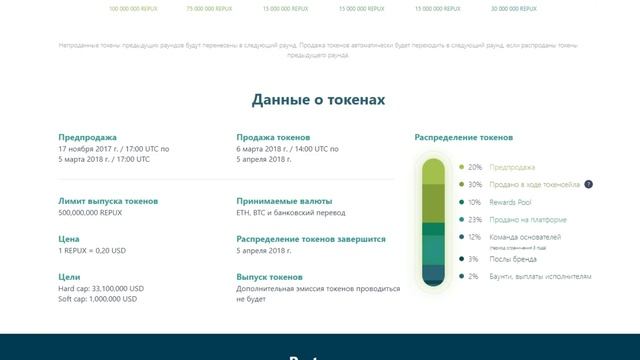
Task: Click the 'Распределение токенов завершится' heading
Action: (x=311, y=239)
